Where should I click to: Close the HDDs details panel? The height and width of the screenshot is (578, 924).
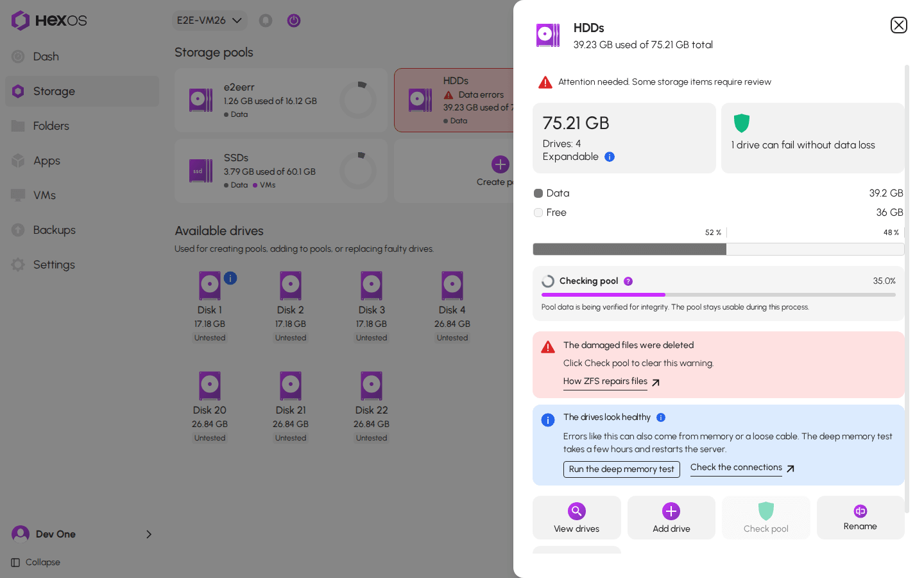pos(898,25)
